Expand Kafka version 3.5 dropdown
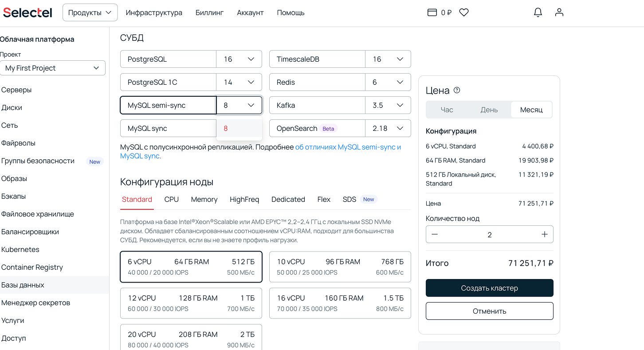 click(388, 105)
